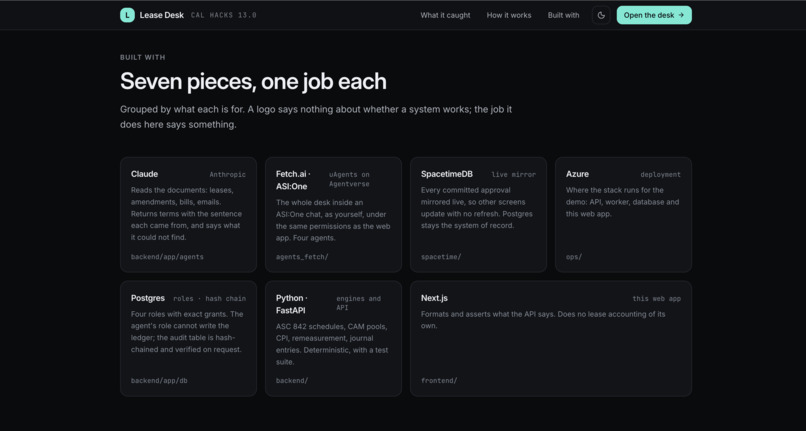806x431 pixels.
Task: Click the backend/app/agents path
Action: point(167,257)
